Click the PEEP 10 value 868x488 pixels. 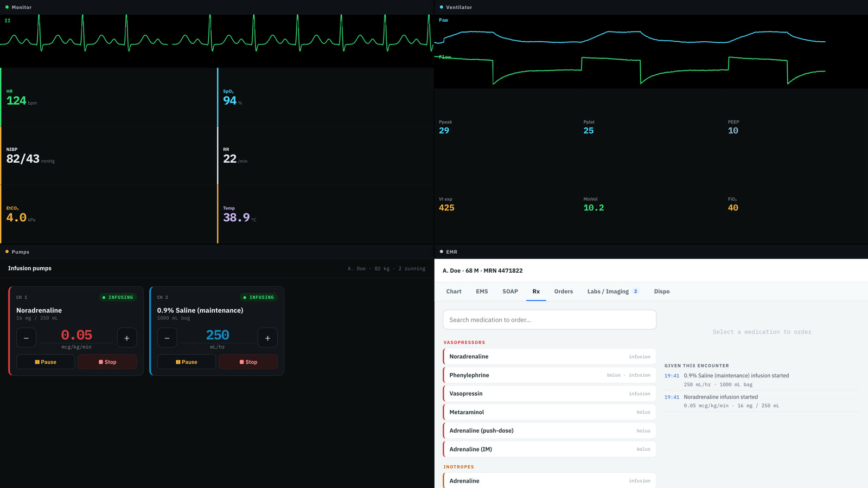coord(733,131)
